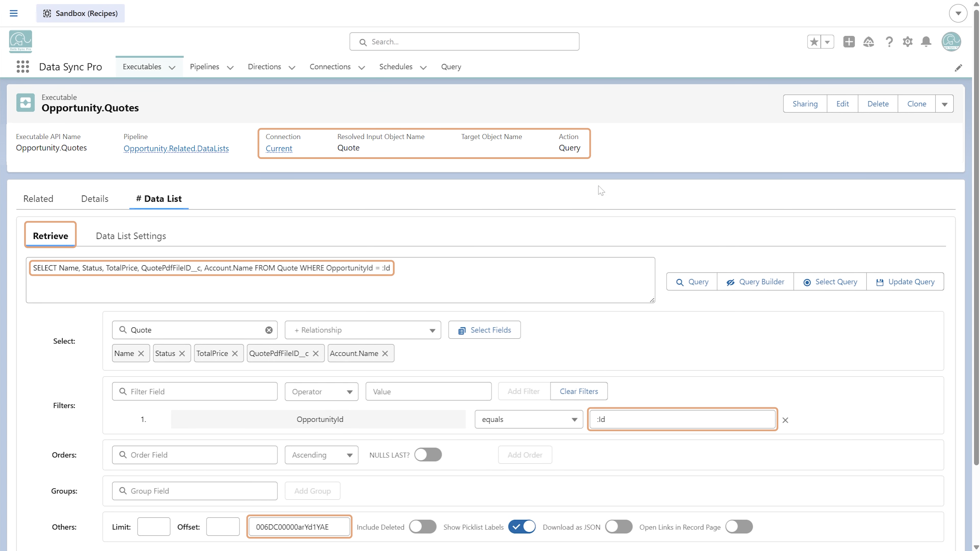Image resolution: width=980 pixels, height=551 pixels.
Task: Switch to the Data List Settings tab
Action: click(x=131, y=236)
